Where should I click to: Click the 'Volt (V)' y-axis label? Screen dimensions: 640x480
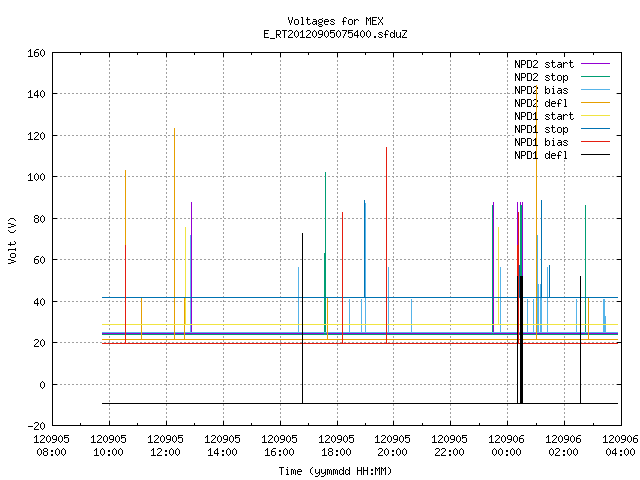click(x=12, y=240)
